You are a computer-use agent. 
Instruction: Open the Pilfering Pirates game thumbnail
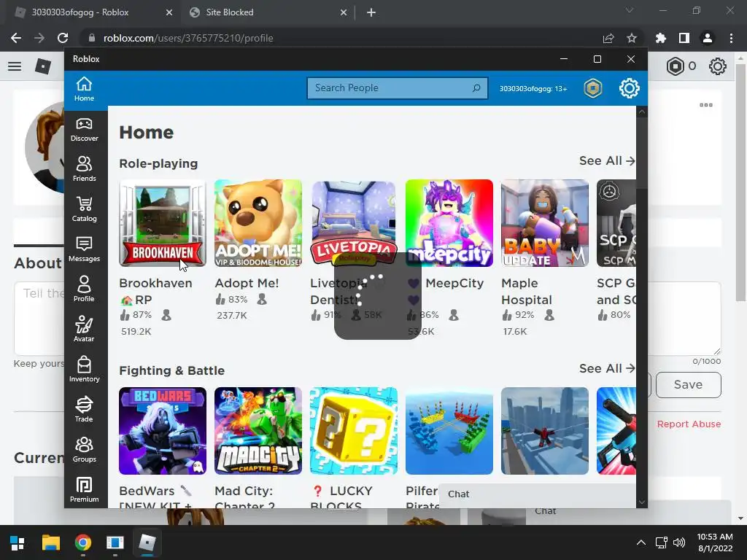pyautogui.click(x=449, y=431)
